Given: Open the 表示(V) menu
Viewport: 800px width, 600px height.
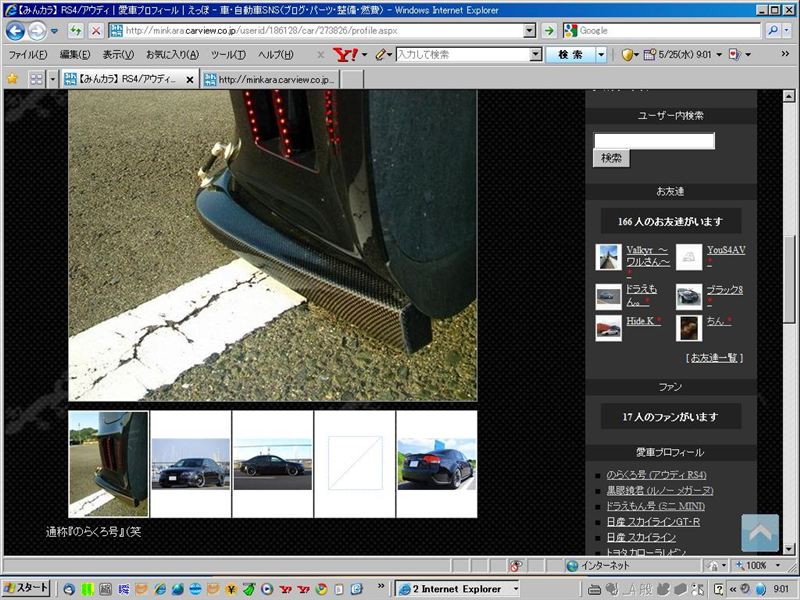Looking at the screenshot, I should [x=118, y=54].
